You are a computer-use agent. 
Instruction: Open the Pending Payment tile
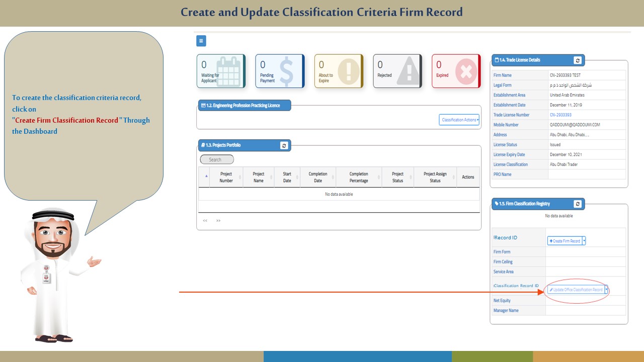279,71
